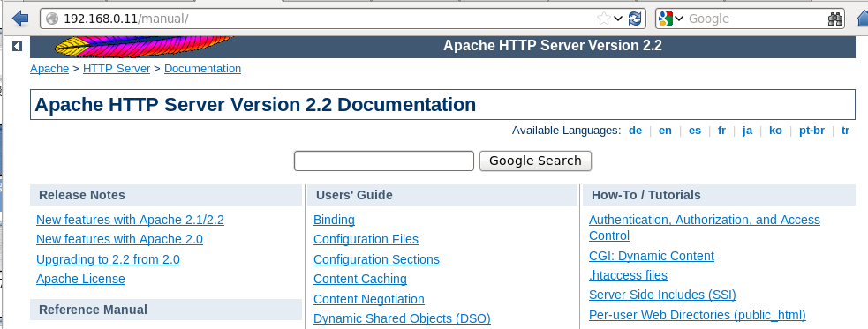Image resolution: width=868 pixels, height=329 pixels.
Task: Click the globe site identity icon
Action: [x=52, y=19]
